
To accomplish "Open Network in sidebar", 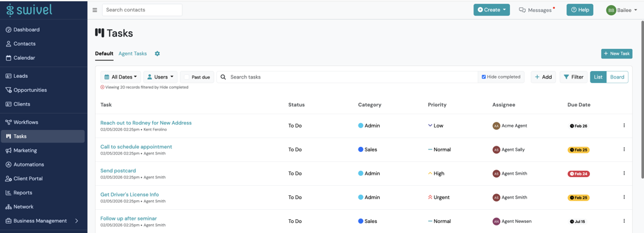I will point(43,207).
